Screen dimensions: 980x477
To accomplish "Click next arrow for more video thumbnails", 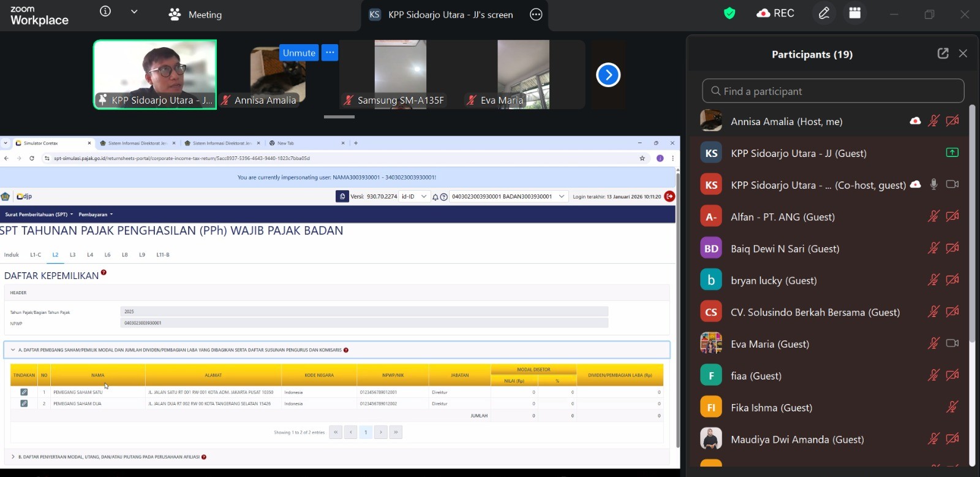I will 608,75.
